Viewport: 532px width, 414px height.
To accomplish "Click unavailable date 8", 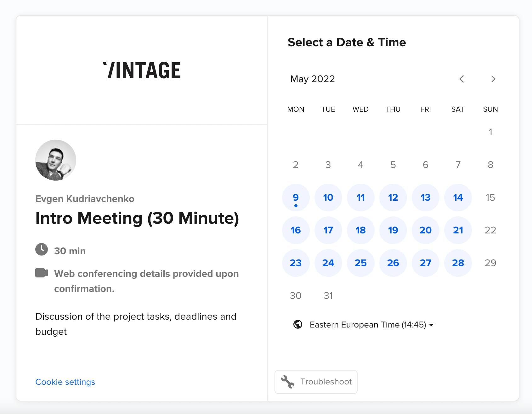I will (490, 165).
